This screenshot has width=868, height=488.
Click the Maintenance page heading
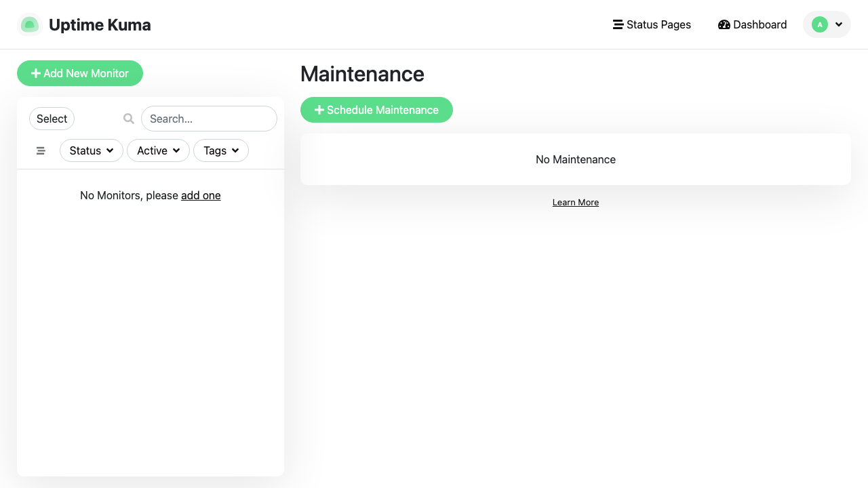point(362,74)
